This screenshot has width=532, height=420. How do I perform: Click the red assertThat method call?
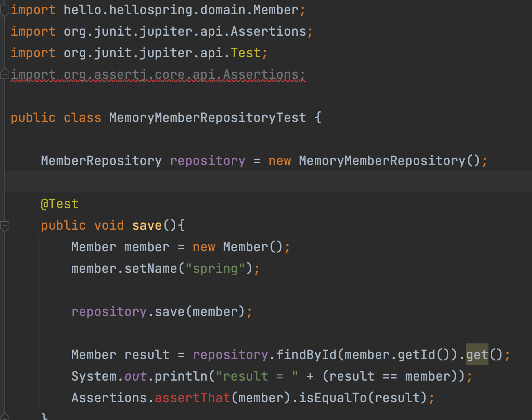click(192, 398)
